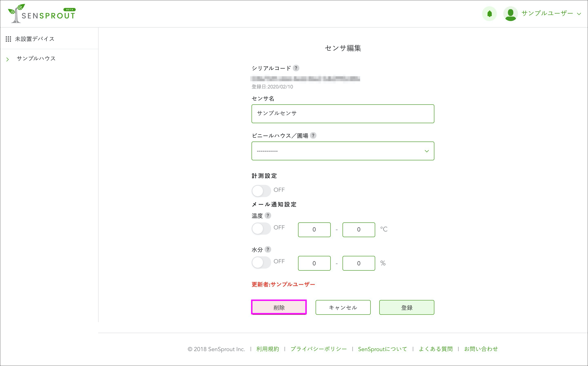The image size is (588, 366).
Task: Click the 登録 button
Action: pos(407,307)
